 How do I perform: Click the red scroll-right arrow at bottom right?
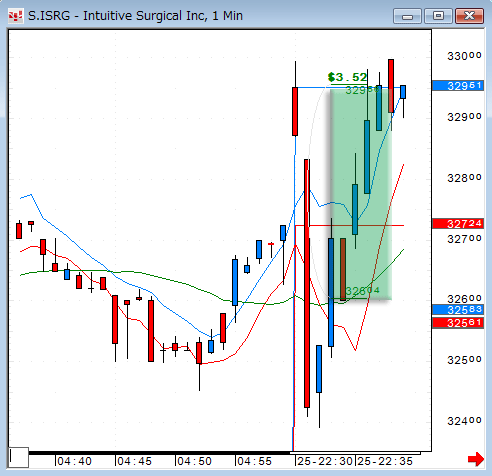[476, 459]
